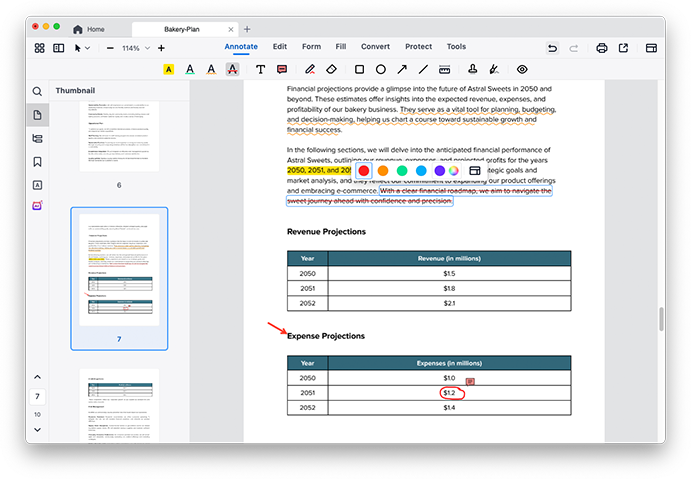Screen dimensions: 691x479
Task: Select the eraser tool
Action: pyautogui.click(x=331, y=70)
